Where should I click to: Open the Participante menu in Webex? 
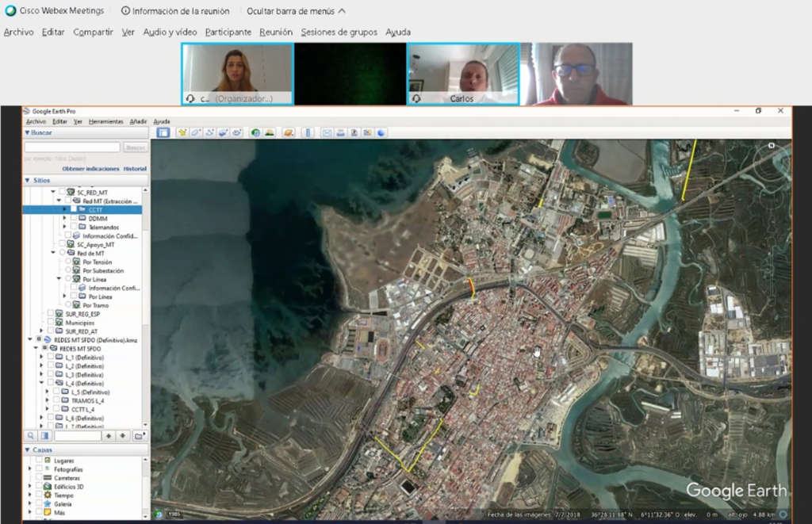click(228, 32)
